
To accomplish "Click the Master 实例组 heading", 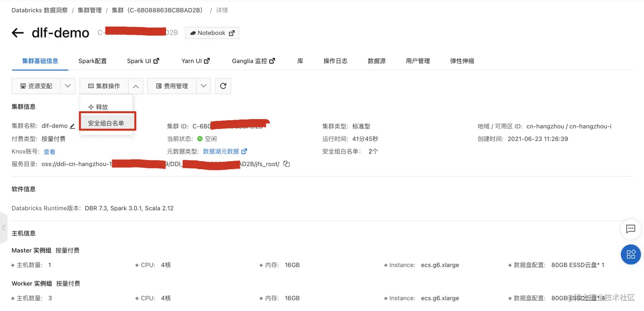I will pyautogui.click(x=32, y=251).
